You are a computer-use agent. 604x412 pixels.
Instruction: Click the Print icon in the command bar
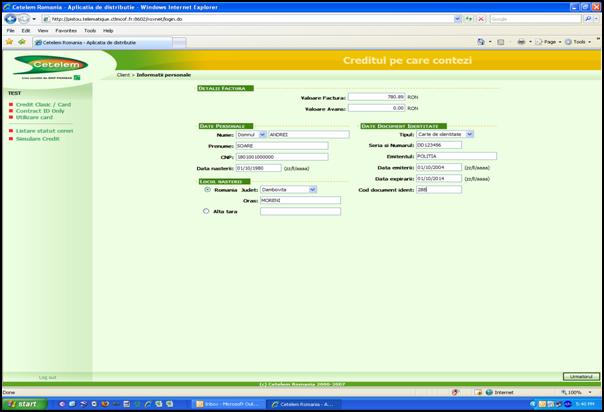(521, 42)
